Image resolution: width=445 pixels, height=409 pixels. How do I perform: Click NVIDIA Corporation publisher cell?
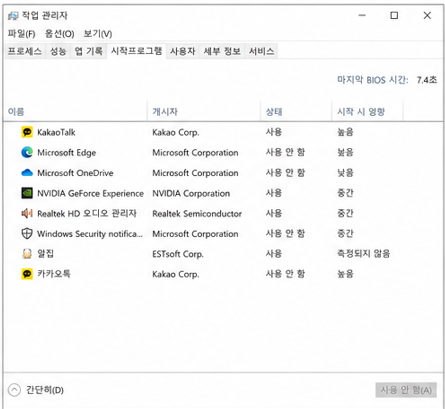coord(191,193)
